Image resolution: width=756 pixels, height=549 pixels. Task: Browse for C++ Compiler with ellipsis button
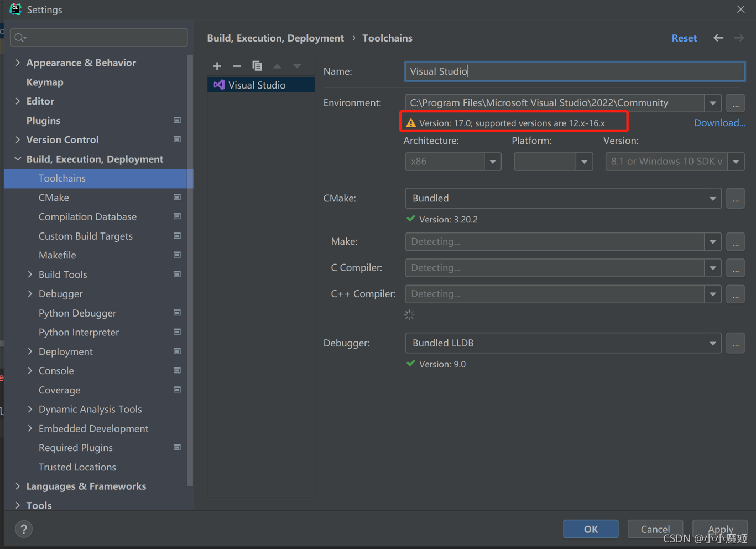pyautogui.click(x=736, y=294)
